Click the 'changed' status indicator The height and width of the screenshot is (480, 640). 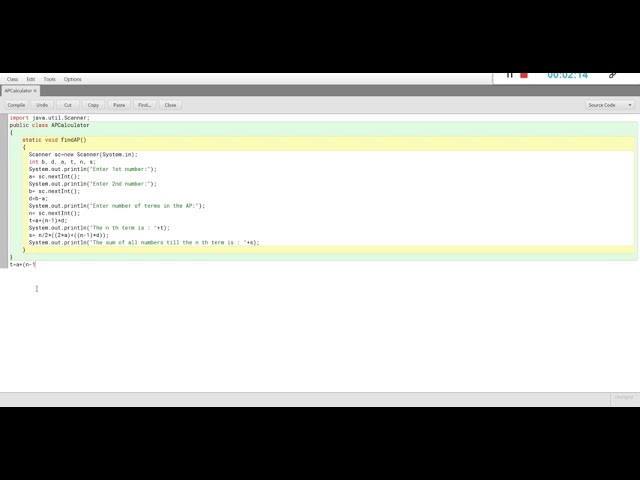click(624, 397)
